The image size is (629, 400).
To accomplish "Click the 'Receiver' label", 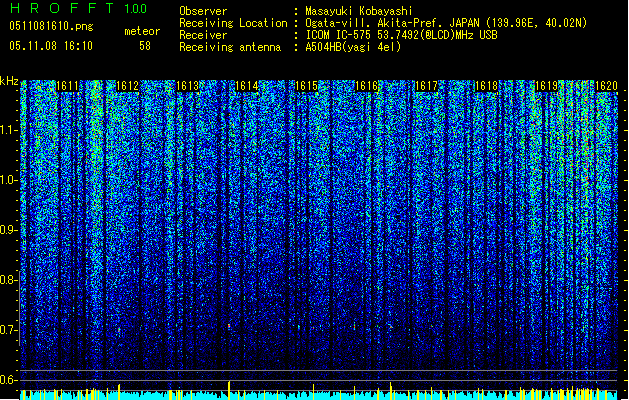I will tap(203, 35).
